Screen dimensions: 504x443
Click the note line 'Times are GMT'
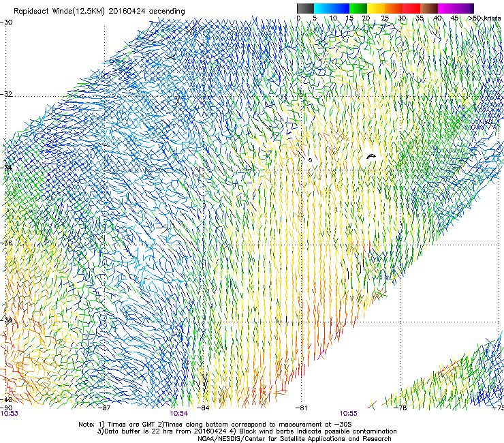[x=130, y=425]
